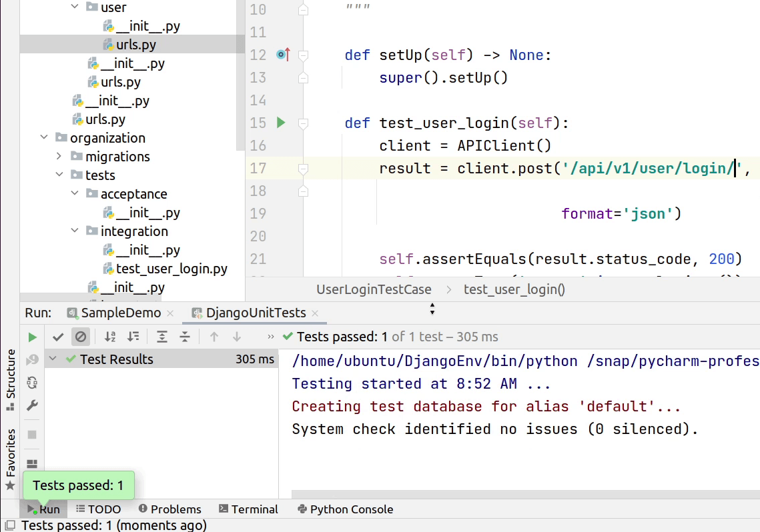Click the toggle auto-test icon in Run sidebar
760x532 pixels.
pos(32,383)
